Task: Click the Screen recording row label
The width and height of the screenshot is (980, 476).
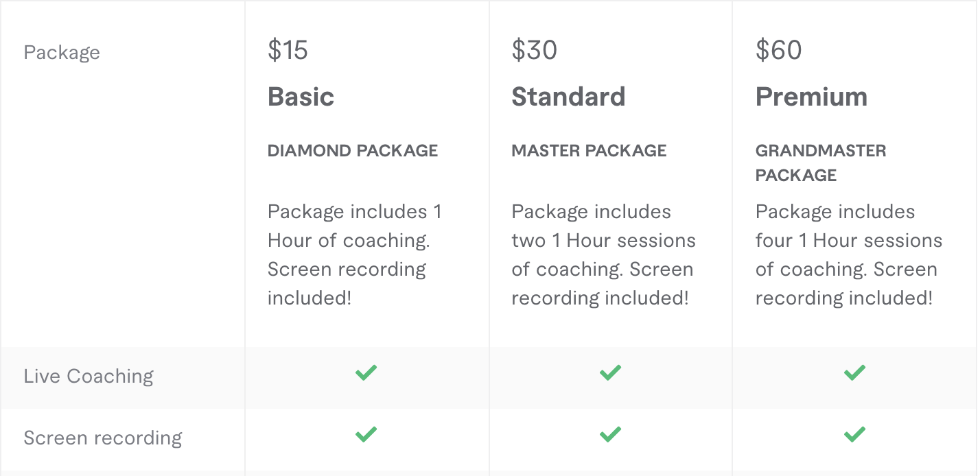Action: (x=103, y=438)
